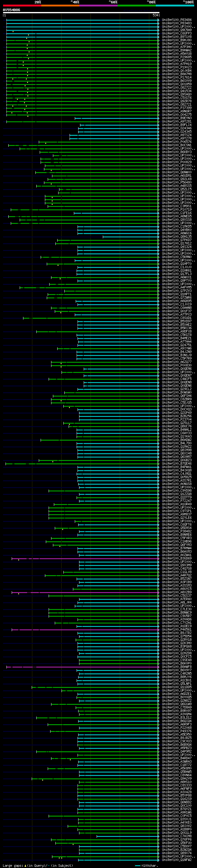Select hit label UniRef100_O82721
The width and height of the screenshot is (197, 868).
[x=177, y=104]
